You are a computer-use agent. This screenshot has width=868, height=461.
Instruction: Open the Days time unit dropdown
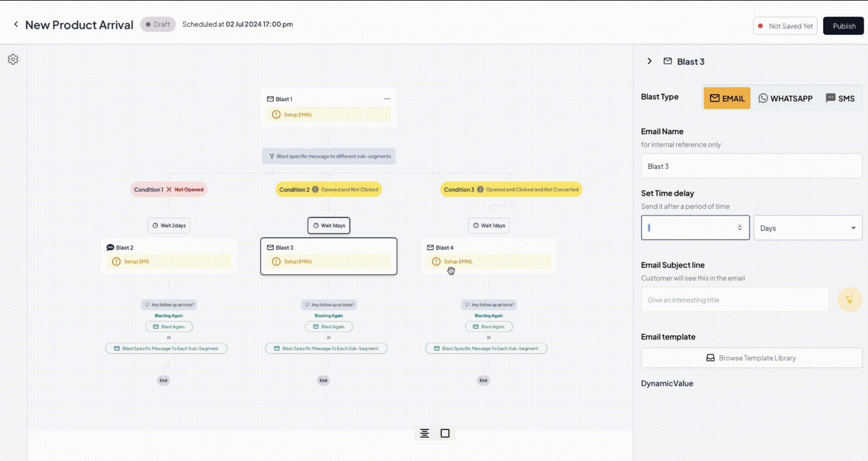coord(807,228)
